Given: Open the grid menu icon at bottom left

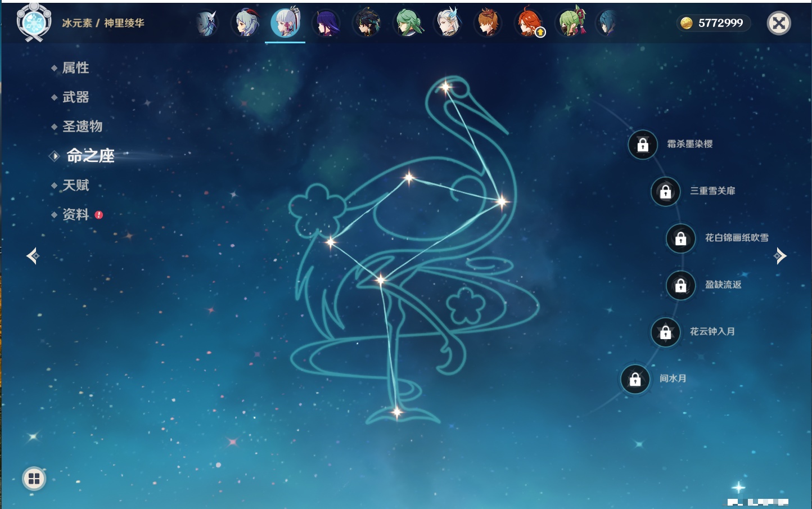Looking at the screenshot, I should coord(34,479).
